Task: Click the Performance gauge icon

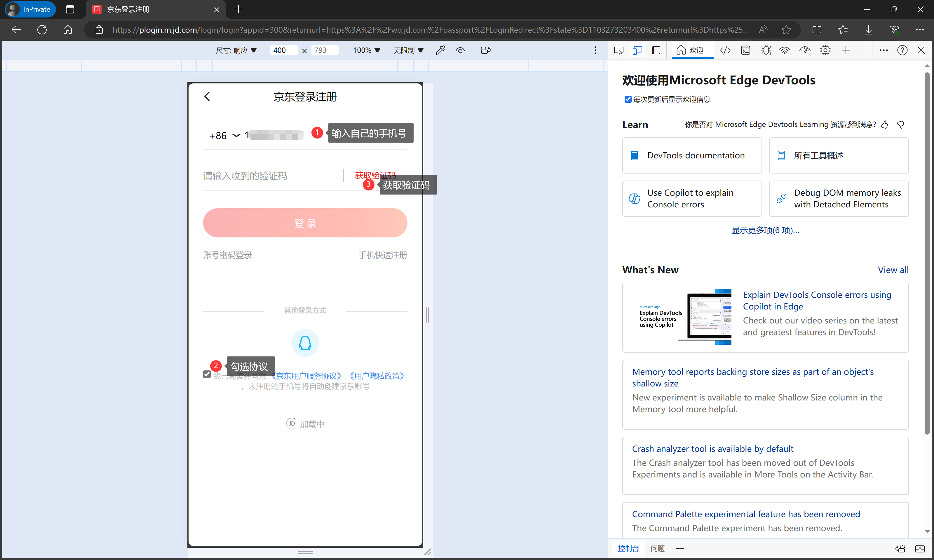Action: [805, 50]
